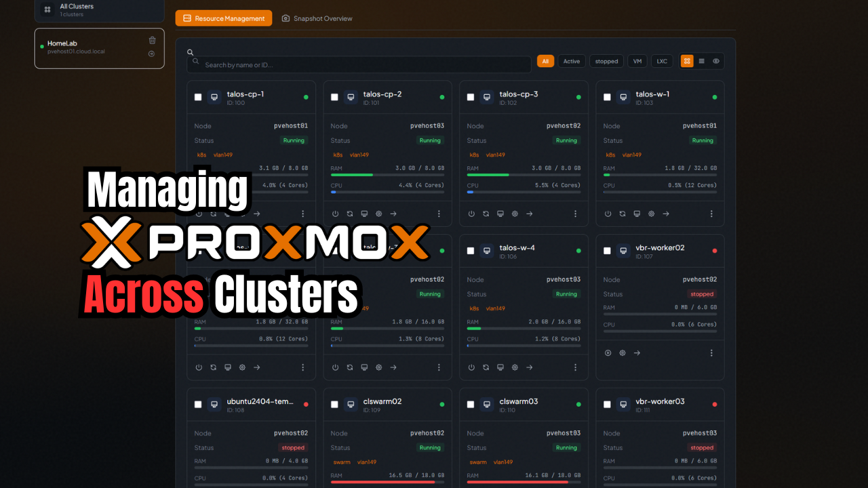Click the restart icon on talos-cp-3
The image size is (868, 488).
pyautogui.click(x=486, y=213)
